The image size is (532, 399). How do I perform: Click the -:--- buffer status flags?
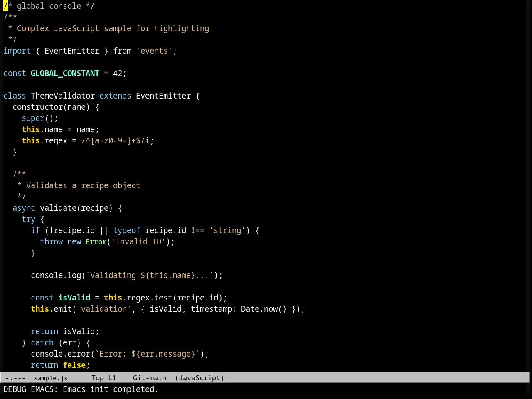pyautogui.click(x=15, y=378)
